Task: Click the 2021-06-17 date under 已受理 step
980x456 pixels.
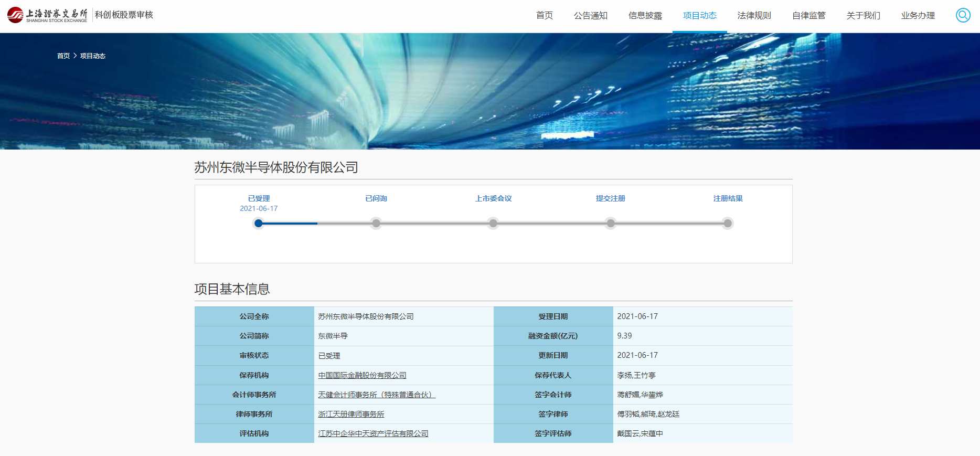Action: (259, 208)
